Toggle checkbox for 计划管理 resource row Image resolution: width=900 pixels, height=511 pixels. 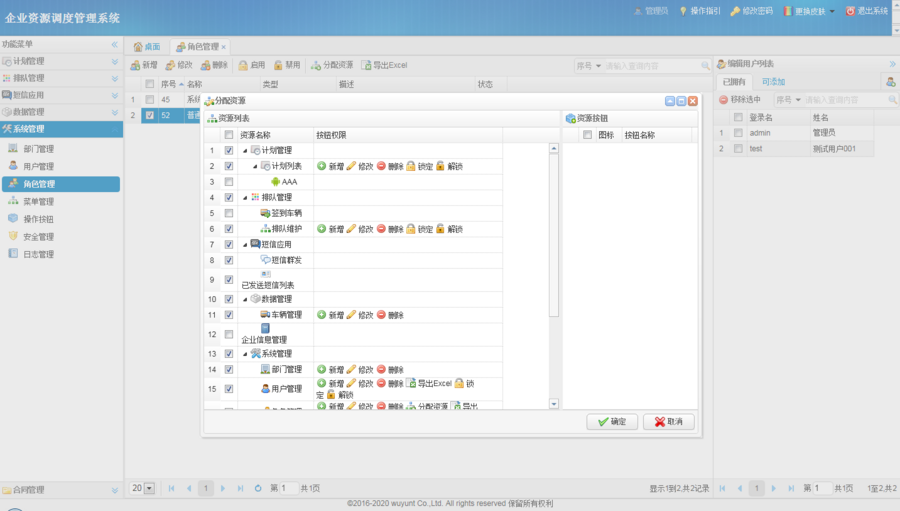click(x=228, y=150)
